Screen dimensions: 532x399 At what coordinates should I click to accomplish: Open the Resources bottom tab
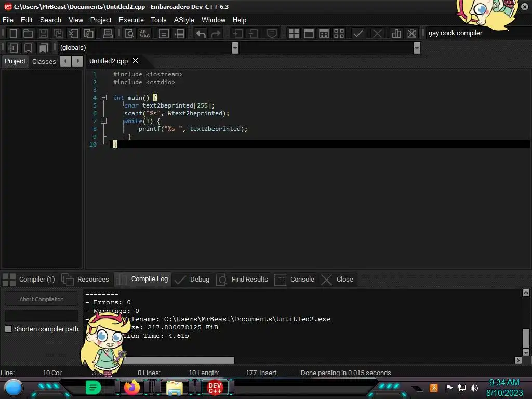[x=85, y=279]
